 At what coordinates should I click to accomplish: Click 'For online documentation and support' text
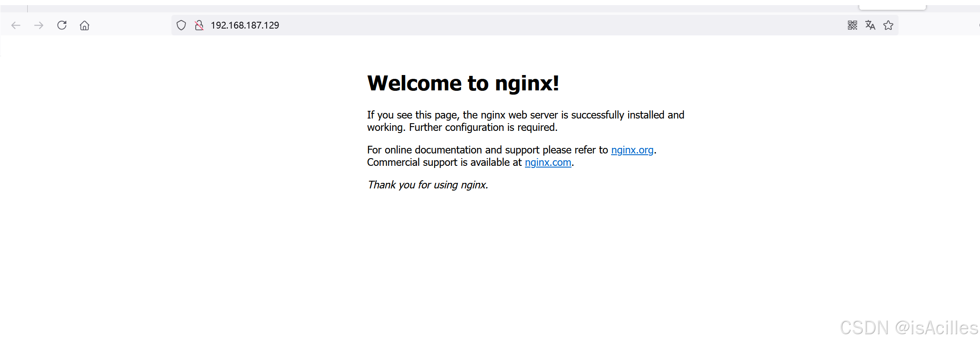point(453,150)
